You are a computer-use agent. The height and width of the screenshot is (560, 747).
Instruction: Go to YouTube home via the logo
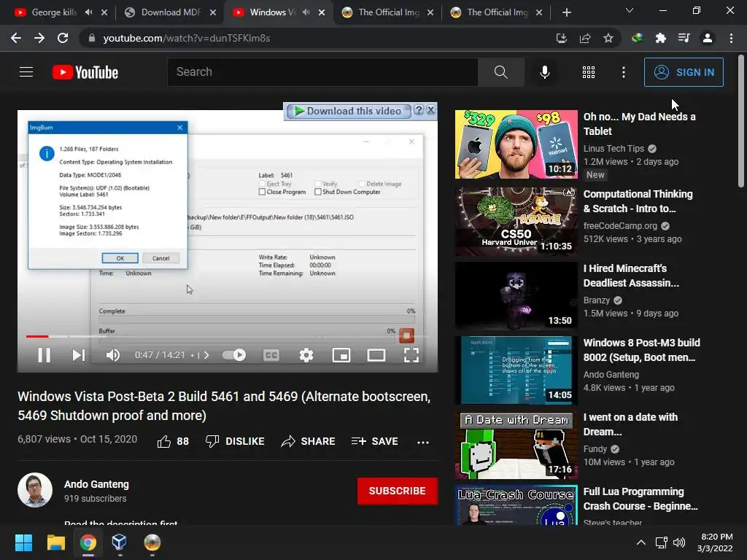point(85,72)
